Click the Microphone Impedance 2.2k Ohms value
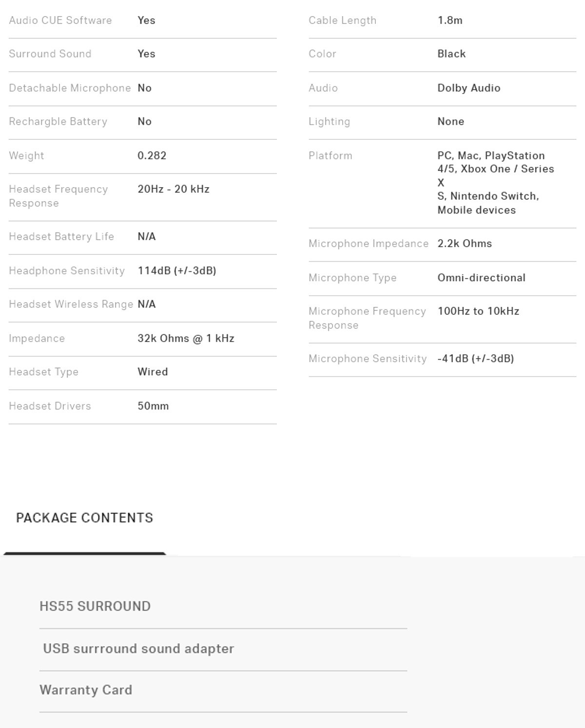The width and height of the screenshot is (585, 728). click(x=465, y=244)
